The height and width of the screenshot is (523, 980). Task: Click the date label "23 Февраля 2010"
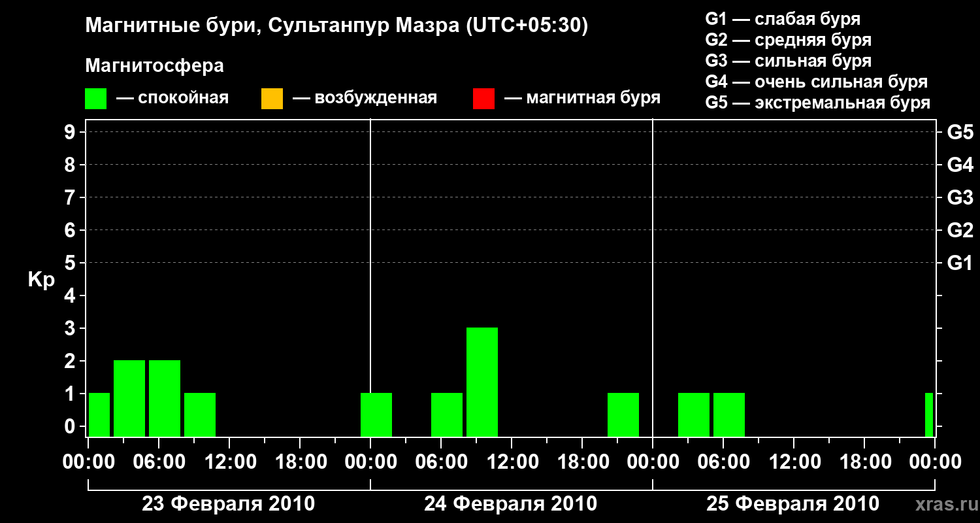229,504
